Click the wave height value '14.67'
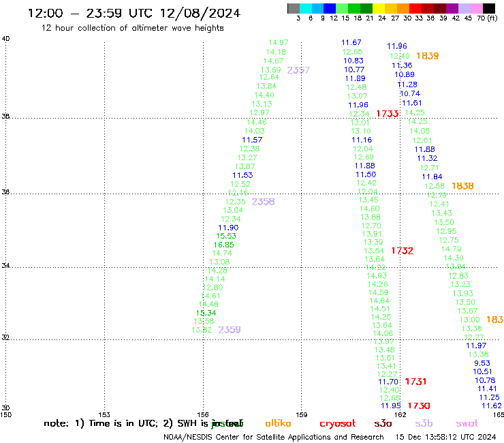This screenshot has width=504, height=443. click(274, 61)
